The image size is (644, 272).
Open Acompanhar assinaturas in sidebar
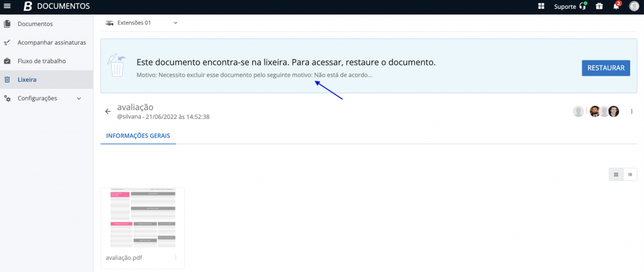52,43
